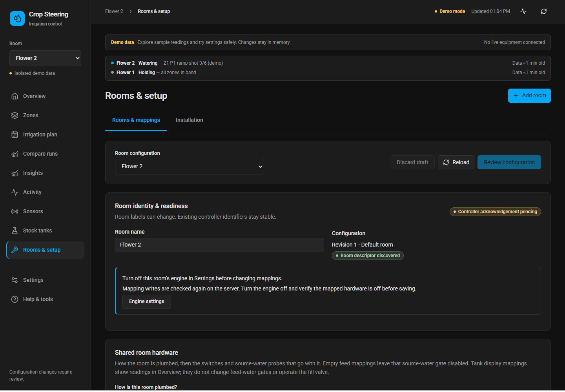This screenshot has height=392, width=565.
Task: Click the Add room button
Action: tap(529, 96)
